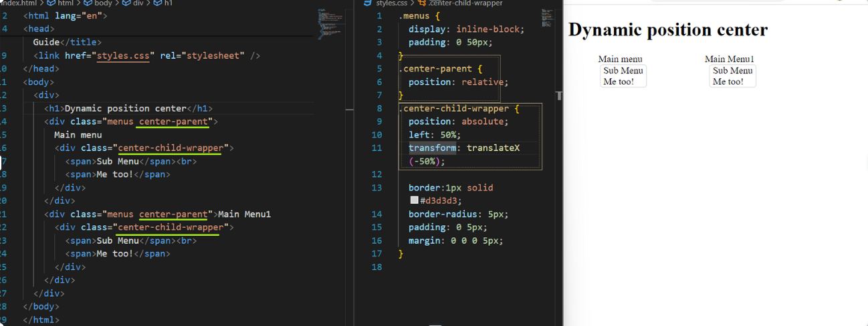Screen dimensions: 868x326
Task: Click 'Me too!' under Main Menu1 in preview
Action: click(728, 81)
